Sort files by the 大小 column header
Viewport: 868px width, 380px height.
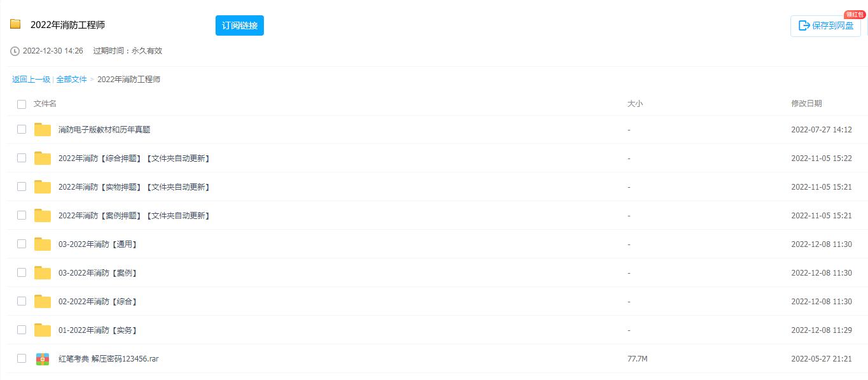635,104
